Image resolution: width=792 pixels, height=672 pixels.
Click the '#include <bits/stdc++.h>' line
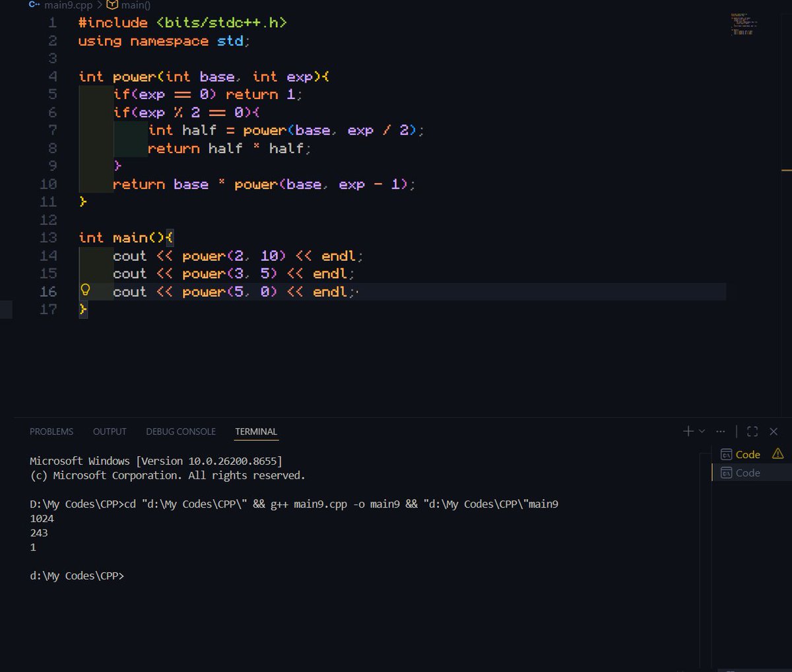[183, 22]
